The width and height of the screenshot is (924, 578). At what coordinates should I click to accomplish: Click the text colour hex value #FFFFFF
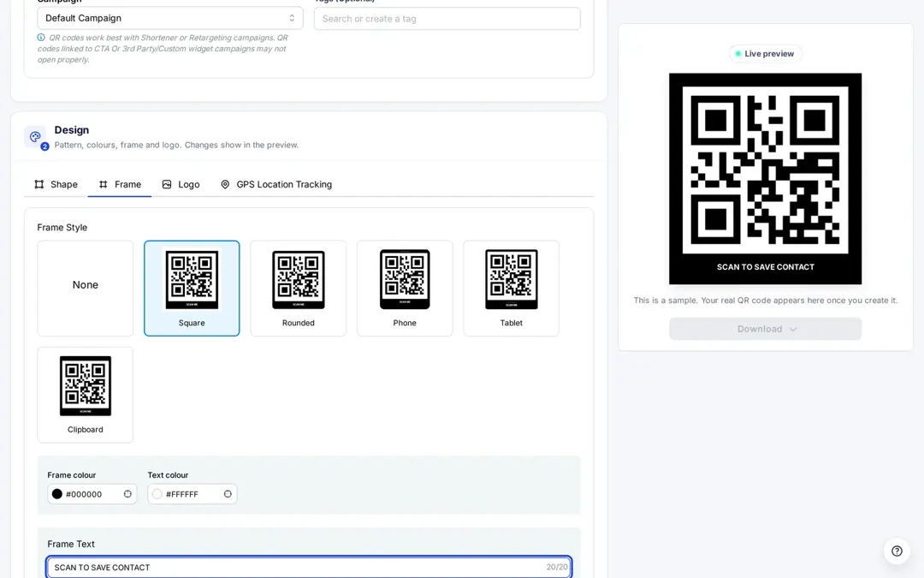coord(182,494)
